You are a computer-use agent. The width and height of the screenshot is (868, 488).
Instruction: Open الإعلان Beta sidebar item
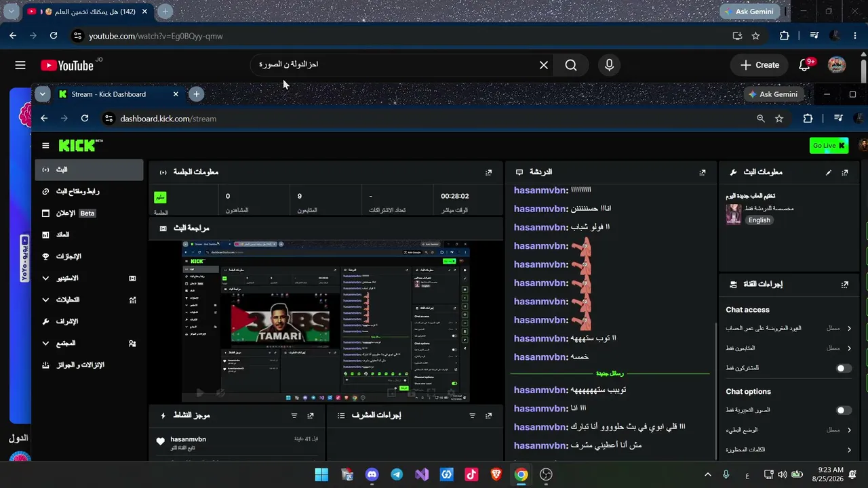89,213
